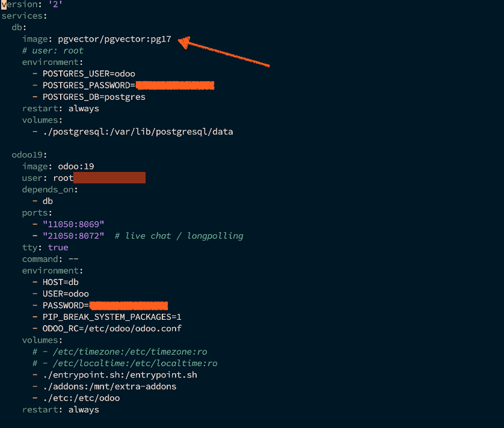
Task: Click the "tty: true" line
Action: [x=45, y=248]
